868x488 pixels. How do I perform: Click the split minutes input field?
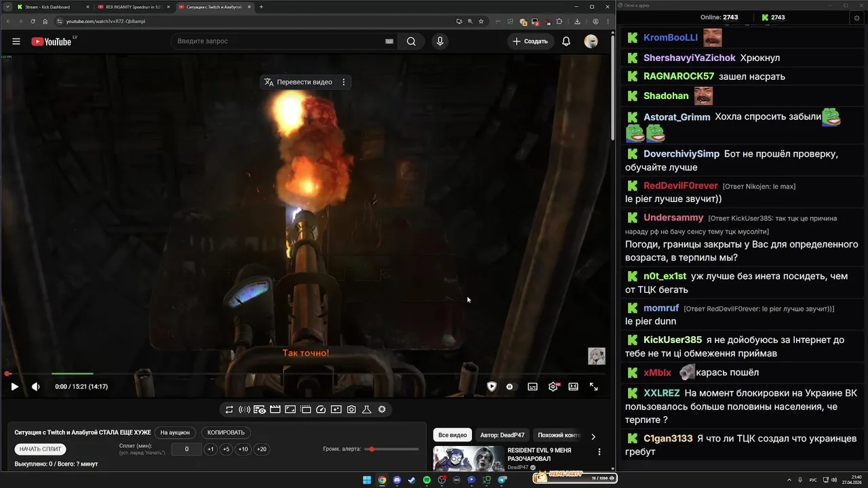[186, 449]
